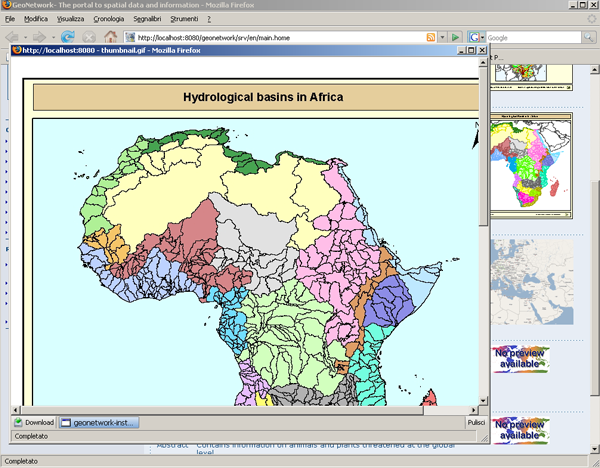Click the Pulisci button in download bar
This screenshot has height=468, width=600.
476,422
